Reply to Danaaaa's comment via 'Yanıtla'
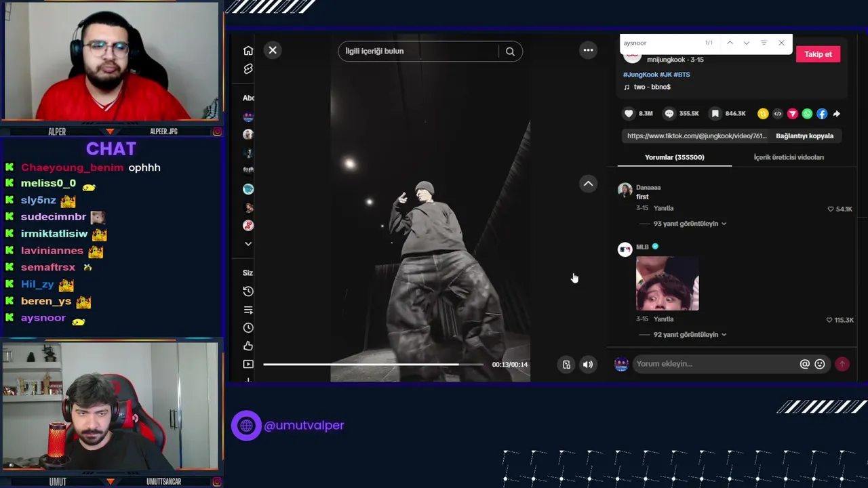868x488 pixels. tap(663, 208)
